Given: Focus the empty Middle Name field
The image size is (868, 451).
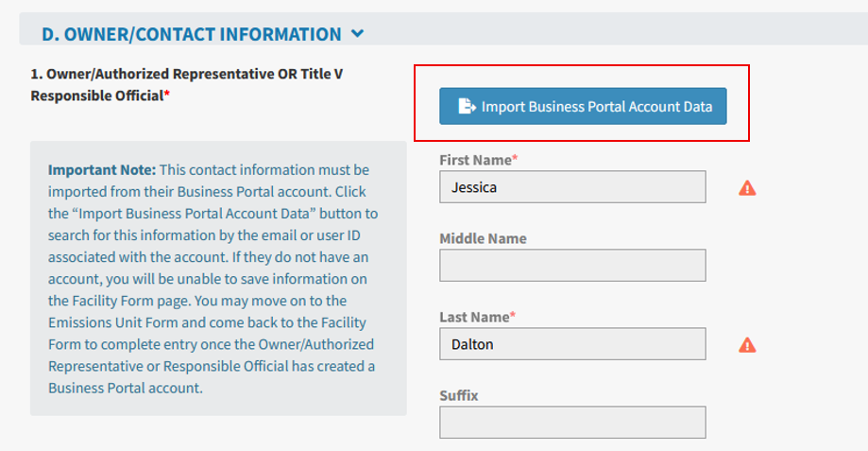Looking at the screenshot, I should coord(571,266).
